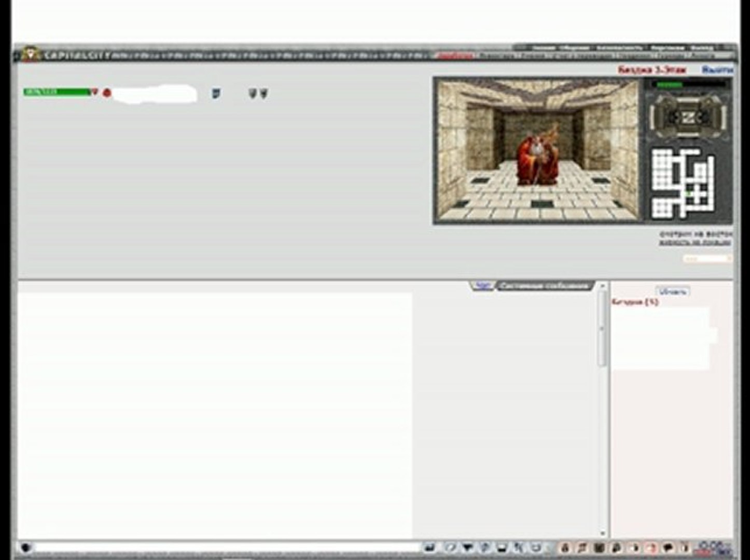Switch to the Чат tab
The width and height of the screenshot is (750, 560).
click(x=483, y=286)
